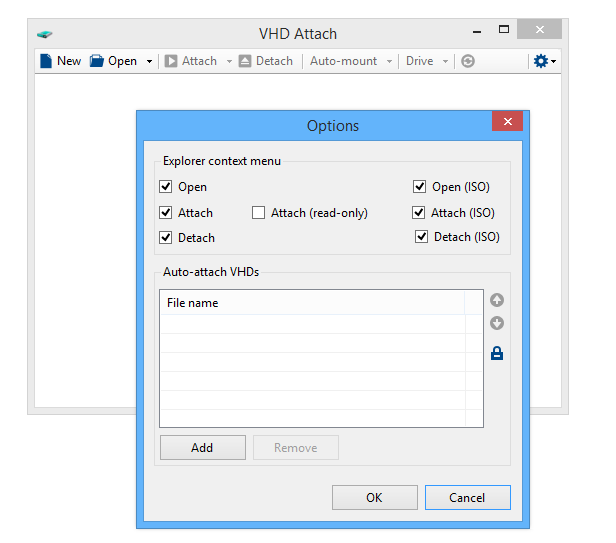Close the Options dialog
Screen dimensions: 616x543
point(508,121)
